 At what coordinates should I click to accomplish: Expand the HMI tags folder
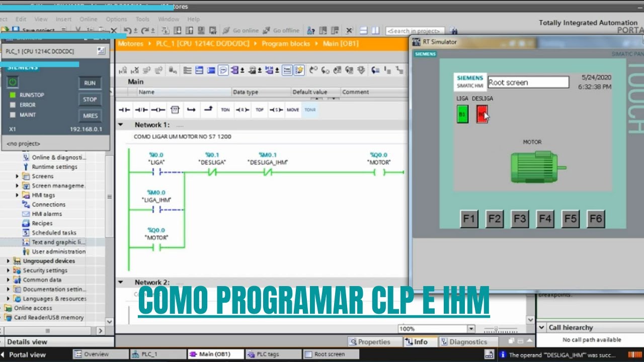click(17, 195)
